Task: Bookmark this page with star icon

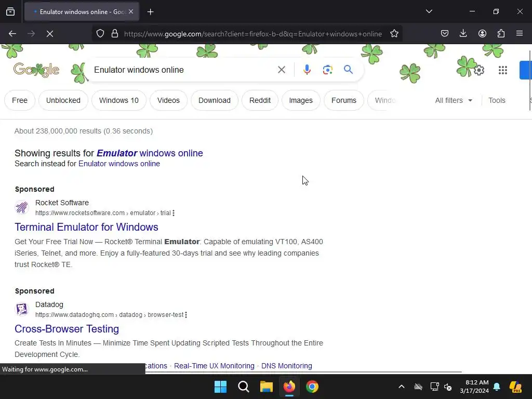Action: [x=394, y=34]
